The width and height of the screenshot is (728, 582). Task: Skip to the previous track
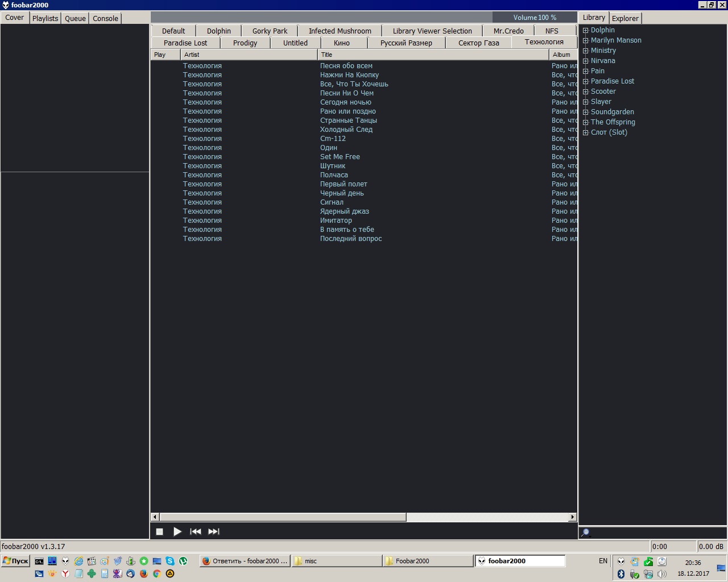point(195,531)
